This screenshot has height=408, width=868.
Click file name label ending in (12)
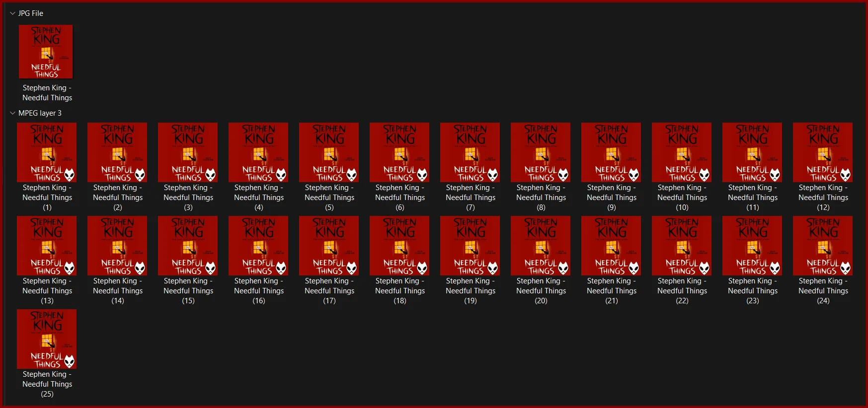[823, 198]
